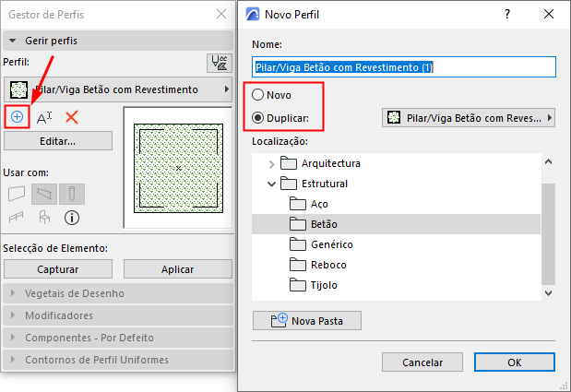Click the folder list scroll down arrow
Viewport: 571px width, 392px height.
[549, 293]
